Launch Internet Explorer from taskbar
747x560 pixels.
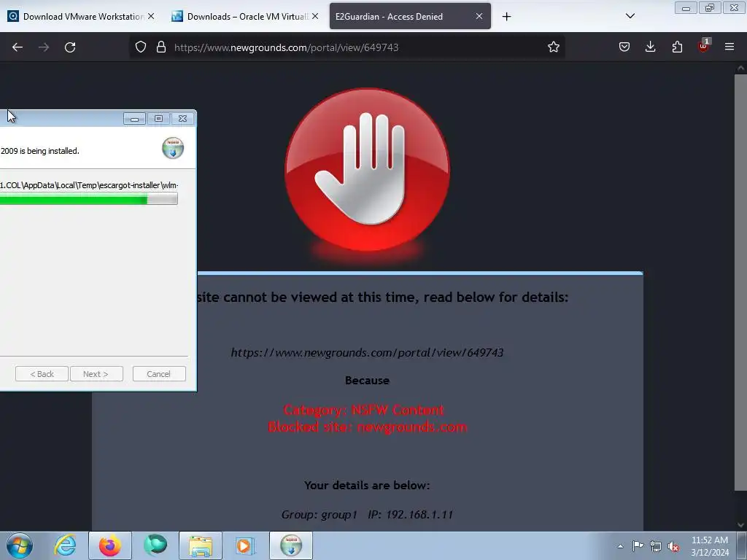click(x=65, y=545)
